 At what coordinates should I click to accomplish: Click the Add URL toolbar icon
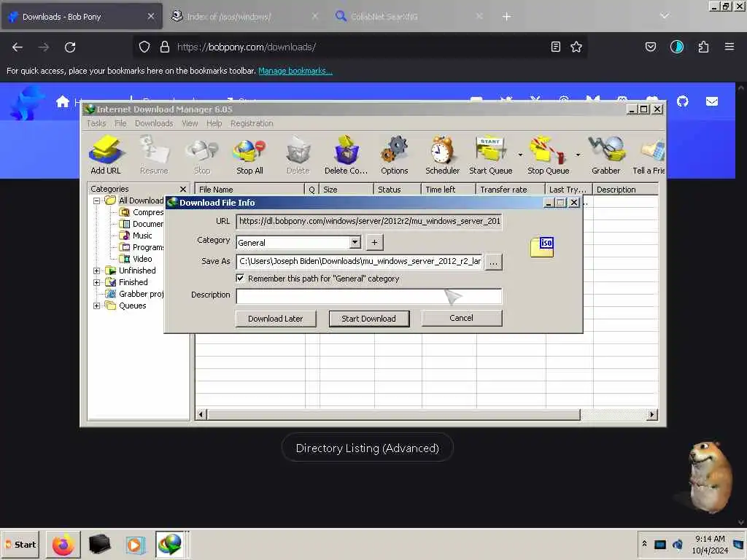(106, 155)
